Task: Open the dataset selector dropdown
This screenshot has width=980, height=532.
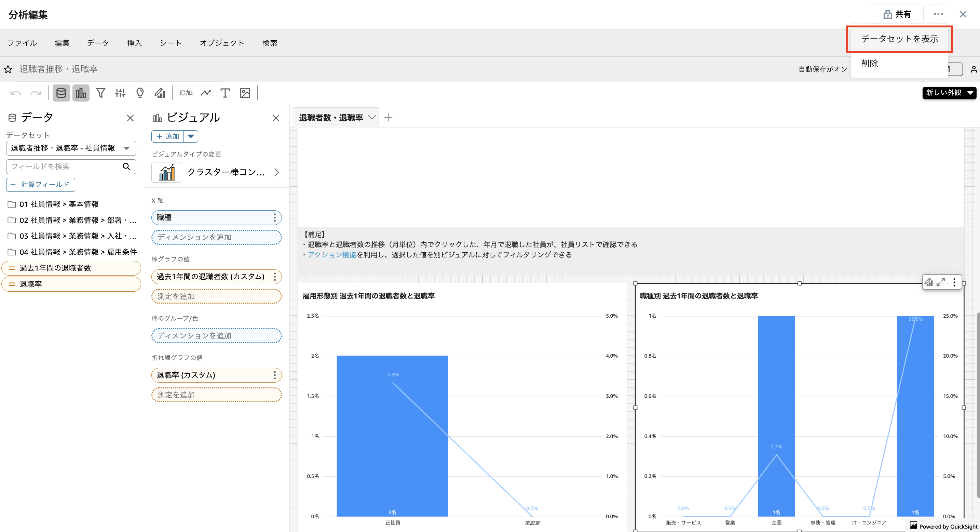Action: tap(71, 148)
